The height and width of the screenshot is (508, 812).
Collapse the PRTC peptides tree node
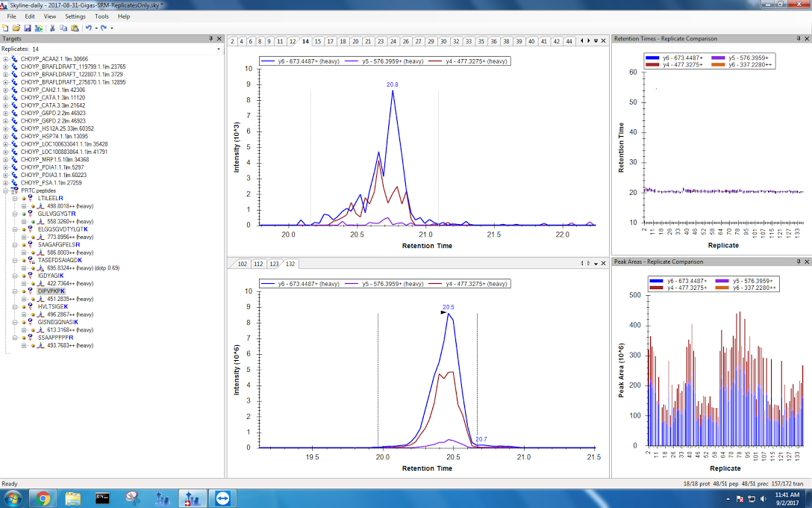click(6, 190)
